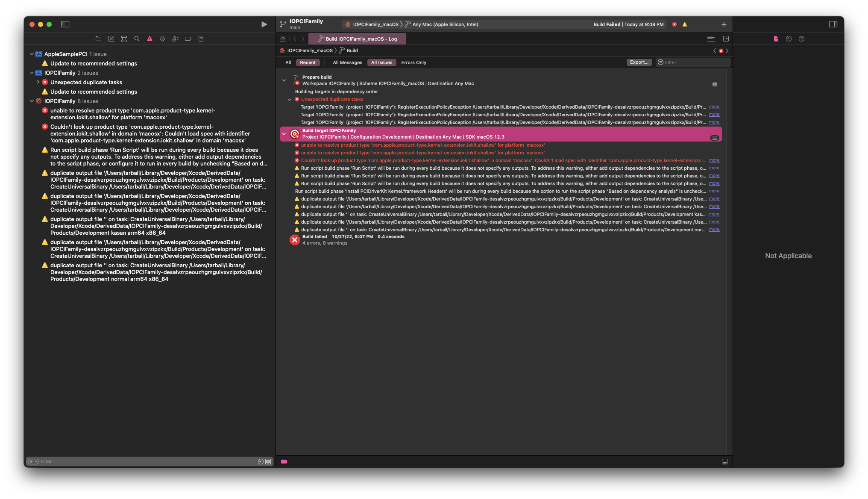Open the Source Control navigator
This screenshot has height=499, width=868.
click(x=111, y=39)
